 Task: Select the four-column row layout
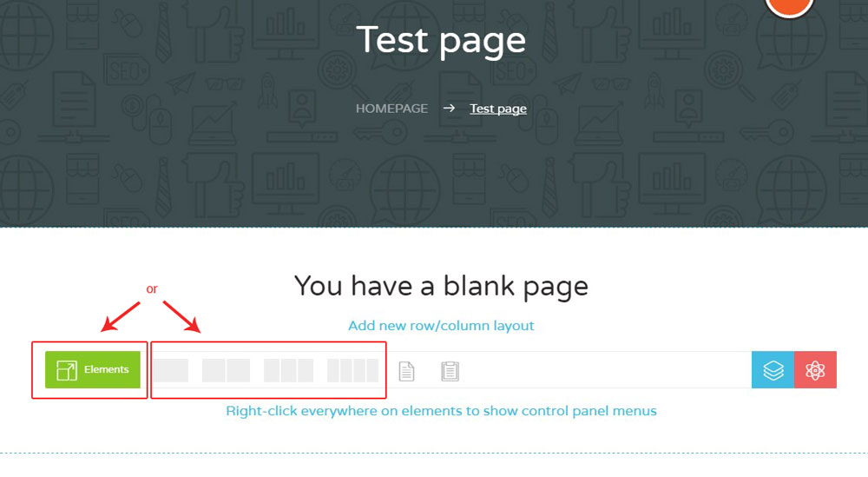pos(352,371)
